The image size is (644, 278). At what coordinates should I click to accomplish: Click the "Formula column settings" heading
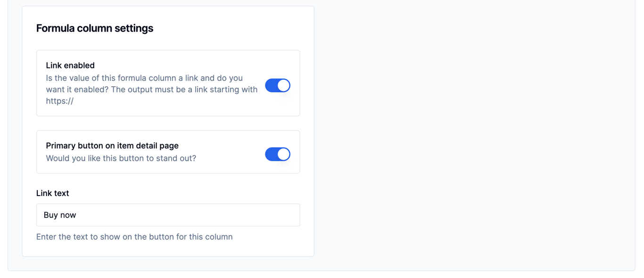[94, 28]
